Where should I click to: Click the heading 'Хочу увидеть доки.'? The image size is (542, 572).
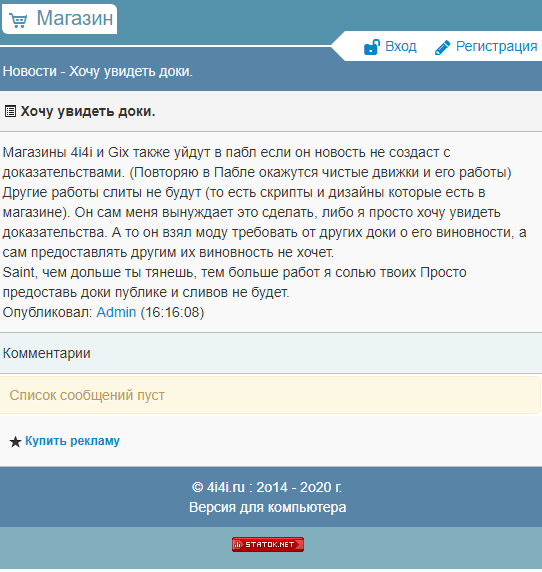(88, 111)
